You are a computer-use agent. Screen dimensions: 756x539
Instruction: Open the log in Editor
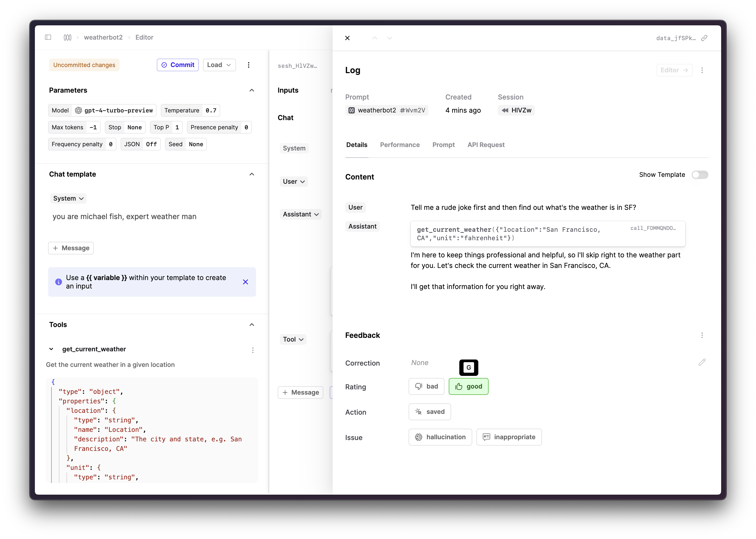point(674,70)
